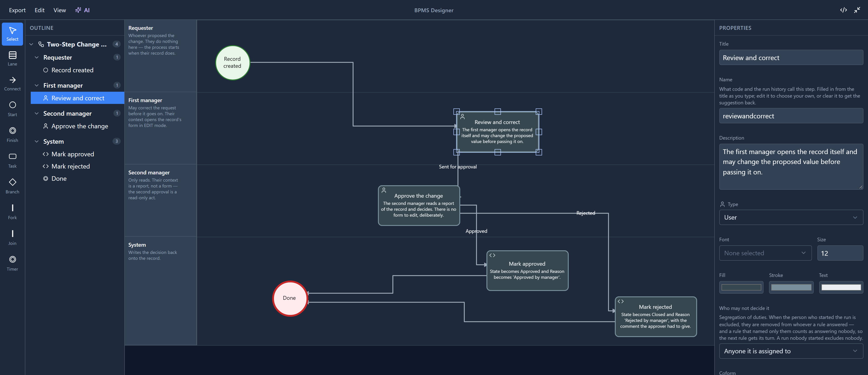Open the View menu
The width and height of the screenshot is (868, 375).
point(60,10)
